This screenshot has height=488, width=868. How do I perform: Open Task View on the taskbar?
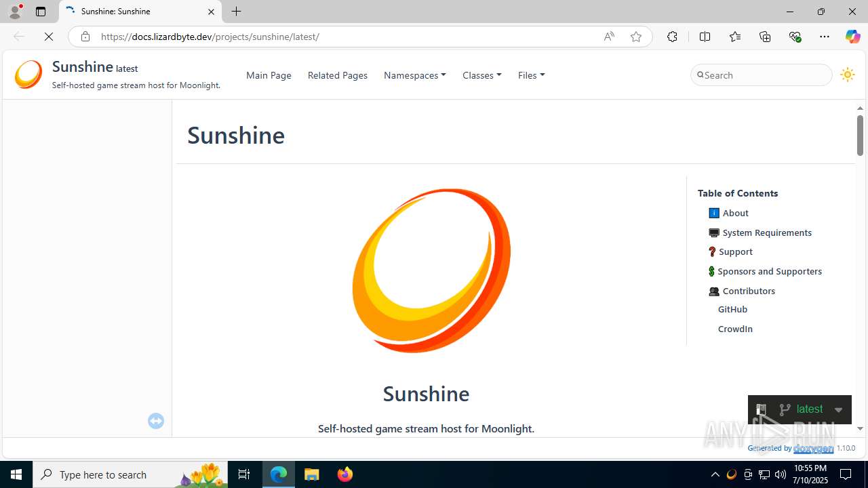(244, 474)
